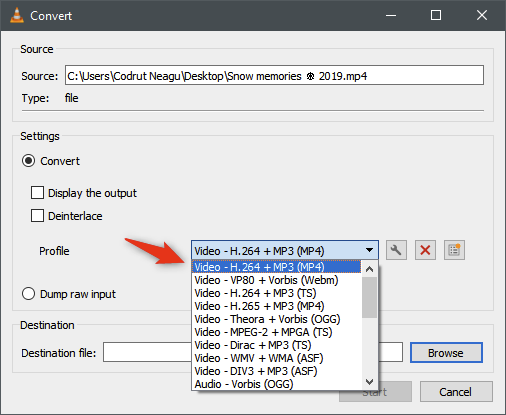Select the Dump raw input radio button
506x415 pixels.
point(28,294)
